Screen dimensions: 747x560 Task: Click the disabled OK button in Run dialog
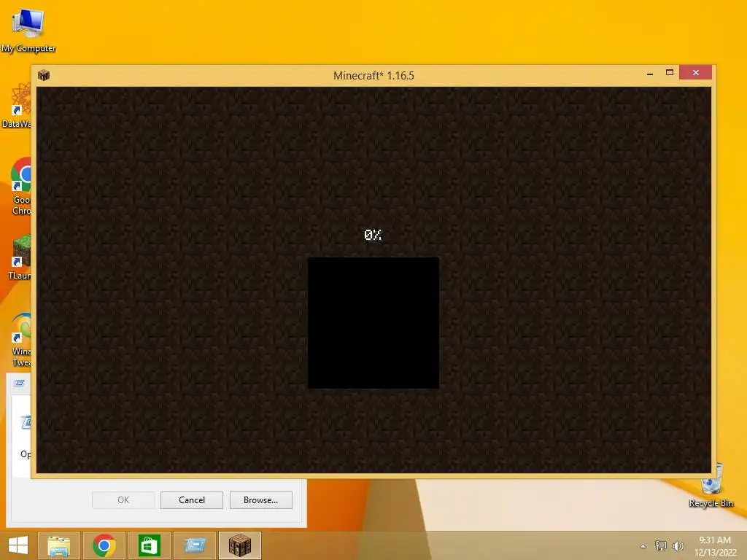click(123, 500)
